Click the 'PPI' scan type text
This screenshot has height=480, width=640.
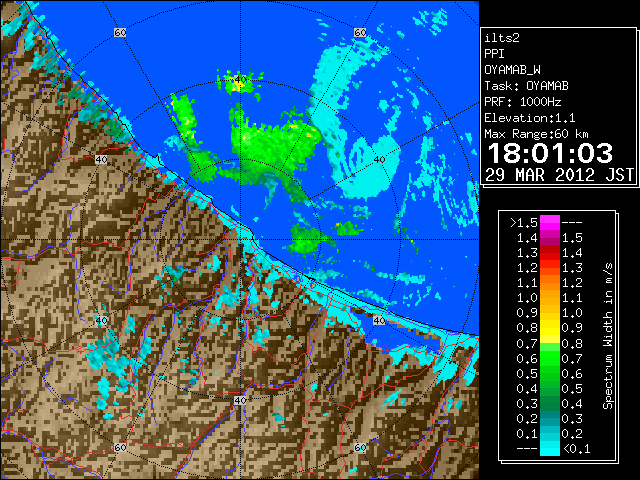(494, 54)
